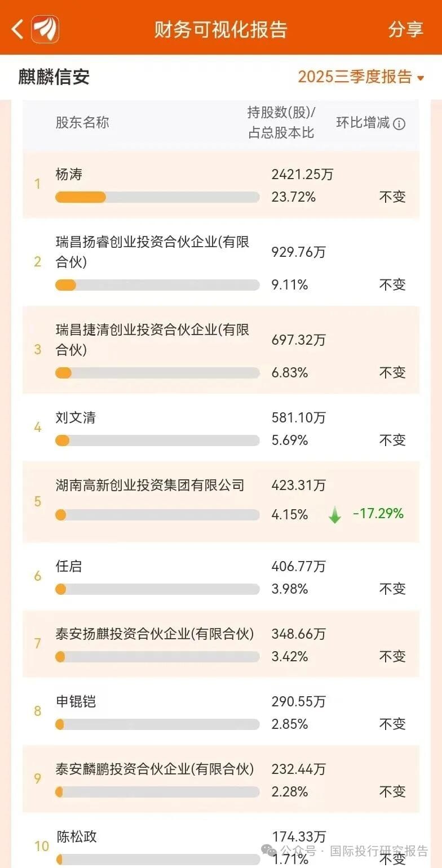Open the orange app logo icon
This screenshot has height=868, width=442.
45,29
